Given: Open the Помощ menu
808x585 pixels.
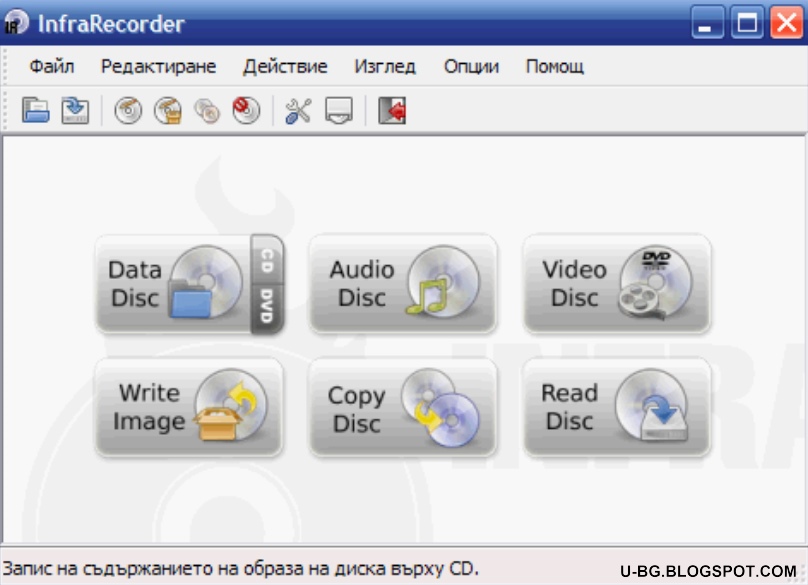Looking at the screenshot, I should [554, 66].
